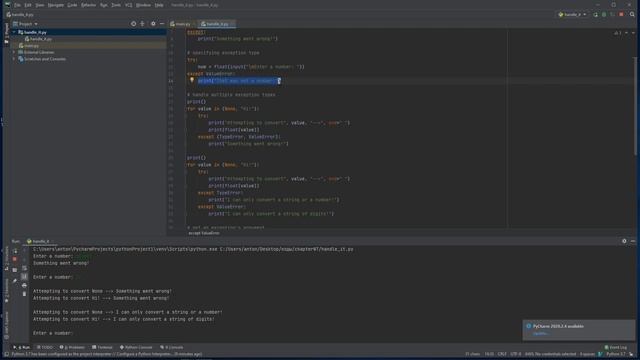Click the editor vertical scrollbar
Image resolution: width=640 pixels, height=360 pixels.
635,106
